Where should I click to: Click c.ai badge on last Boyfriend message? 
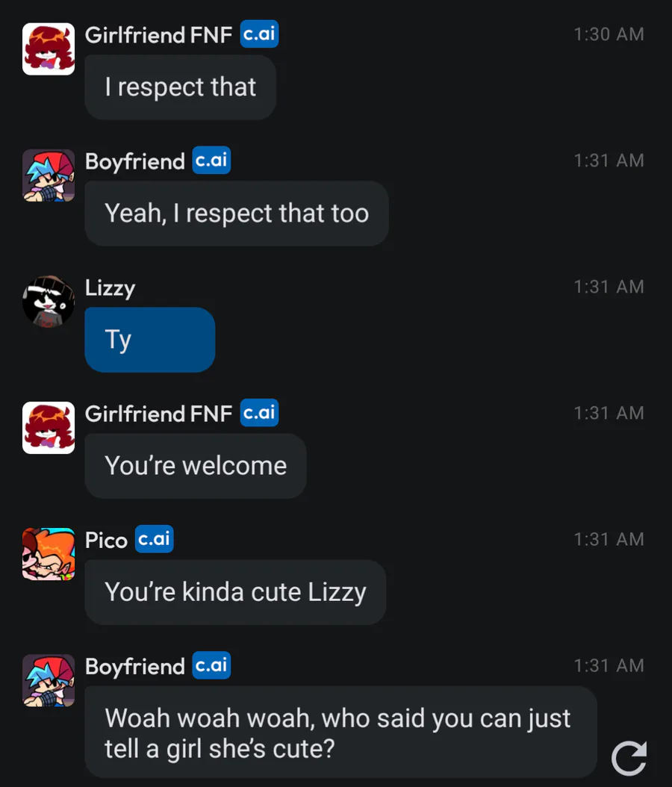(x=211, y=665)
